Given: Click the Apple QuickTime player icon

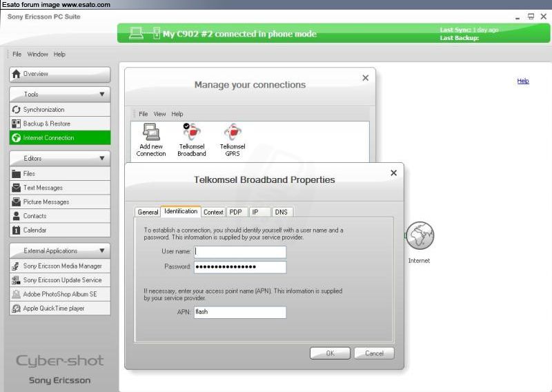Looking at the screenshot, I should 16,308.
